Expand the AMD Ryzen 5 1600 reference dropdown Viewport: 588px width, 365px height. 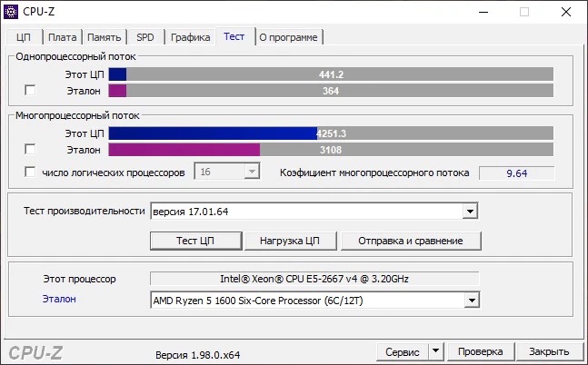coord(315,301)
